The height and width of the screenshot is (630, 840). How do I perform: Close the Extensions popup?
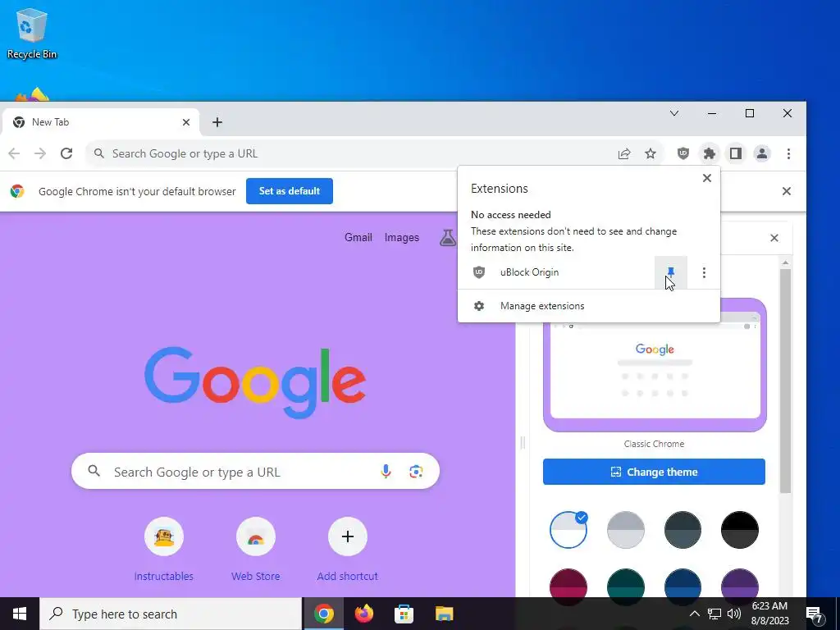707,178
